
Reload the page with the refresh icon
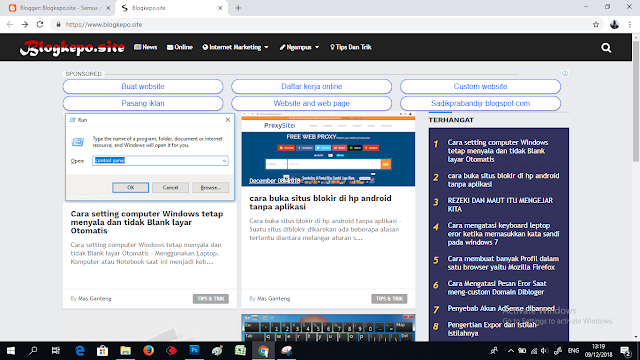click(x=40, y=24)
